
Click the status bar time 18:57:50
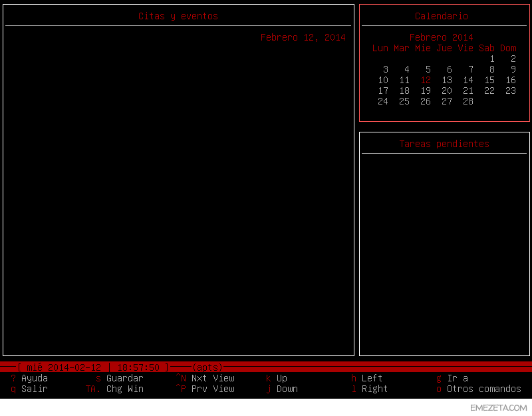(138, 367)
